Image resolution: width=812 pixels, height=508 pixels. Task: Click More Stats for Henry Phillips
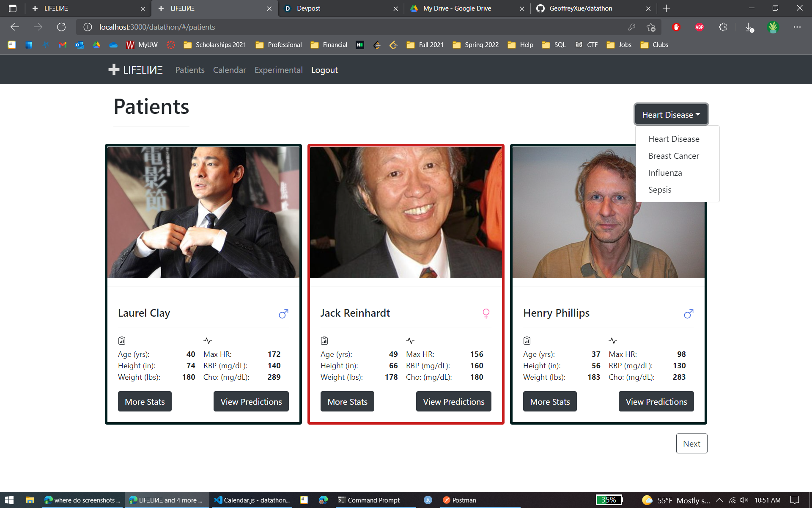pyautogui.click(x=550, y=401)
